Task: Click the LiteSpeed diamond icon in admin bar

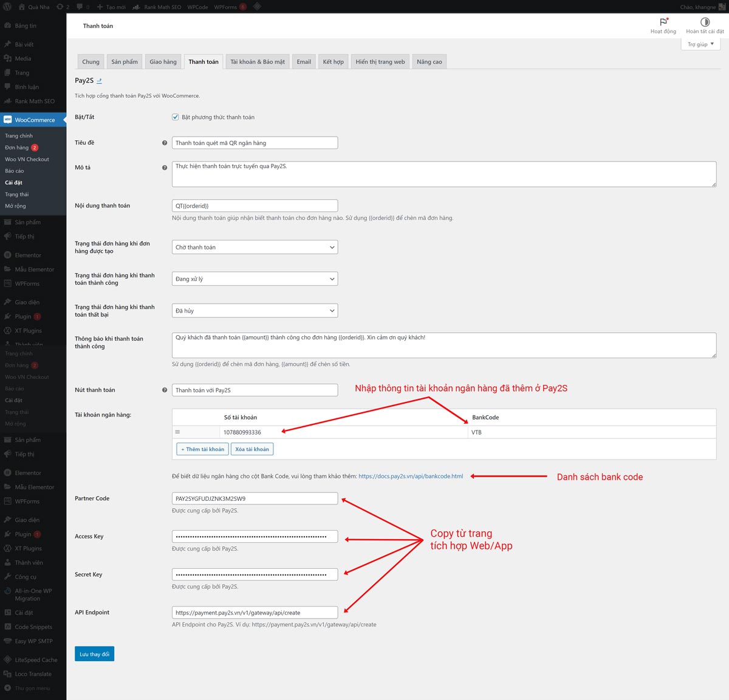Action: (x=257, y=7)
